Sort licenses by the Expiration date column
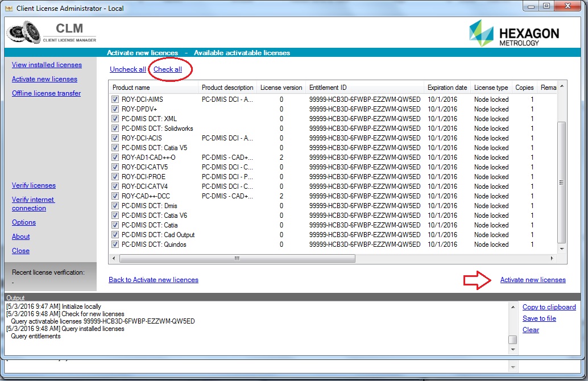Image resolution: width=588 pixels, height=381 pixels. tap(447, 88)
